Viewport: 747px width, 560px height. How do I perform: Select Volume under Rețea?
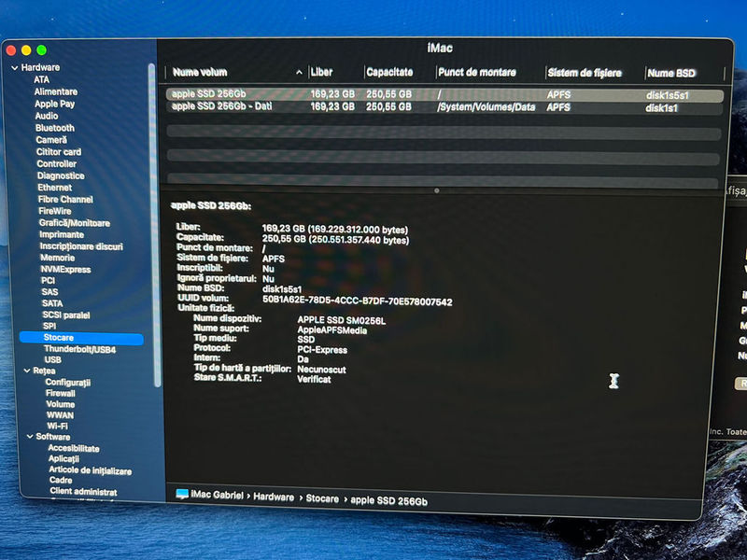tap(60, 404)
